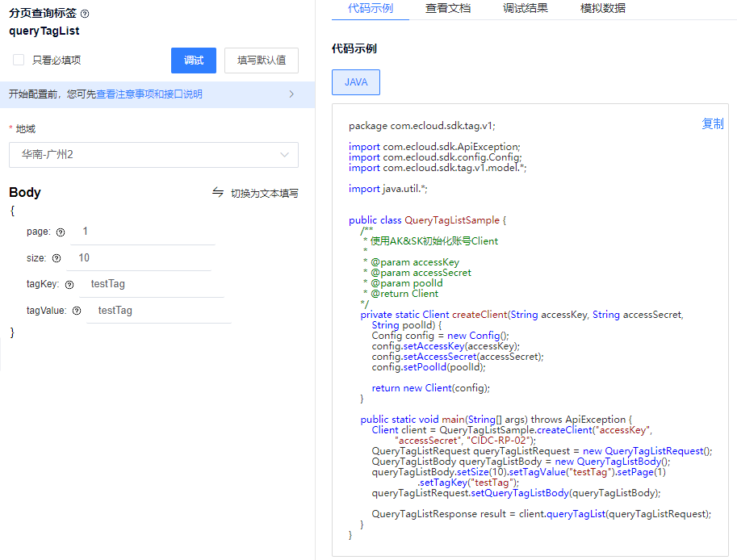
Task: Click 切换为文本填写 to switch input mode
Action: (265, 193)
